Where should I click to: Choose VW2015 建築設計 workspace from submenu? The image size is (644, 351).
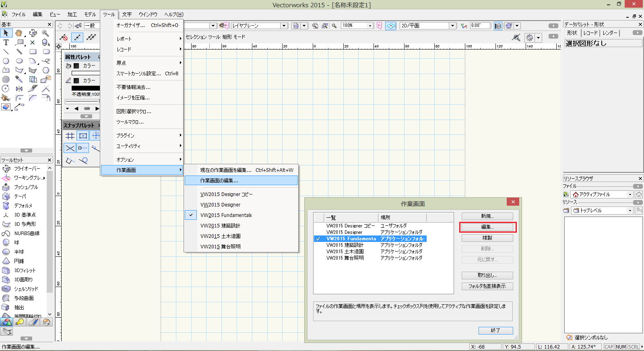click(x=241, y=226)
